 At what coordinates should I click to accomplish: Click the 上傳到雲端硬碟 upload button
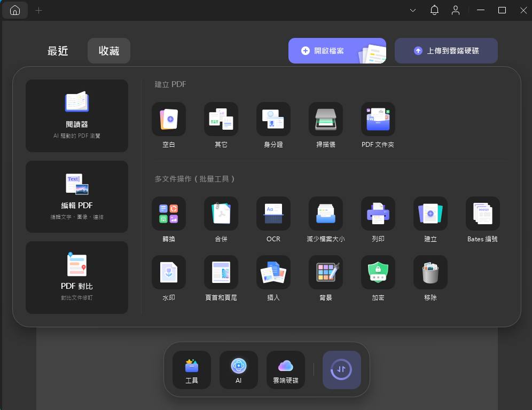point(446,51)
